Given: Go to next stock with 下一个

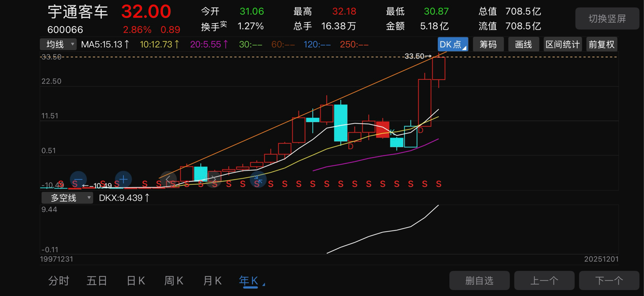Looking at the screenshot, I should pyautogui.click(x=609, y=281).
